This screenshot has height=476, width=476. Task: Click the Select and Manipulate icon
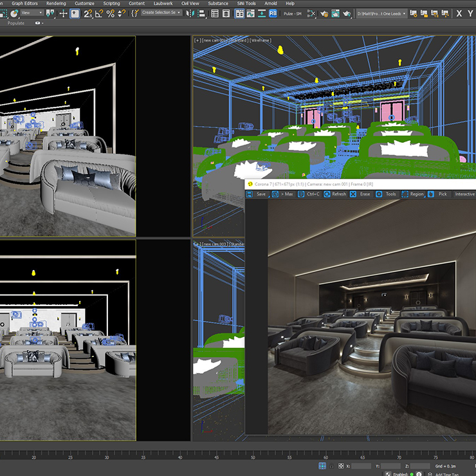[x=63, y=14]
